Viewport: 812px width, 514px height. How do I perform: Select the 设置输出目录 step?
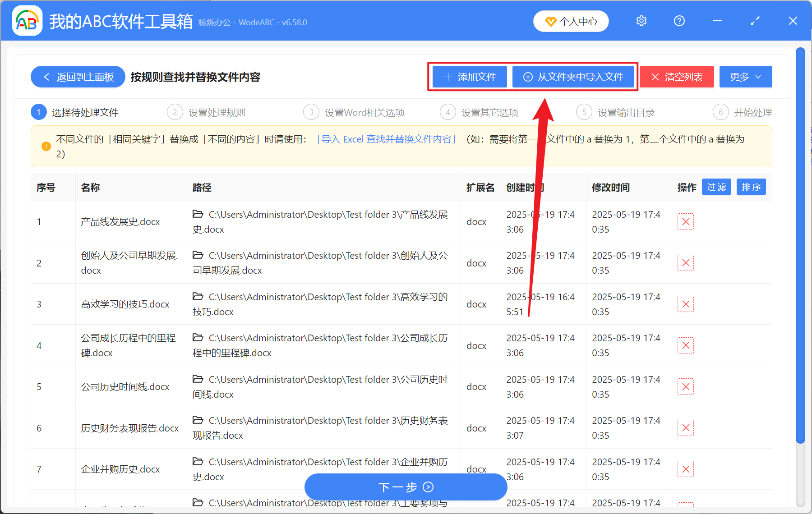(626, 112)
